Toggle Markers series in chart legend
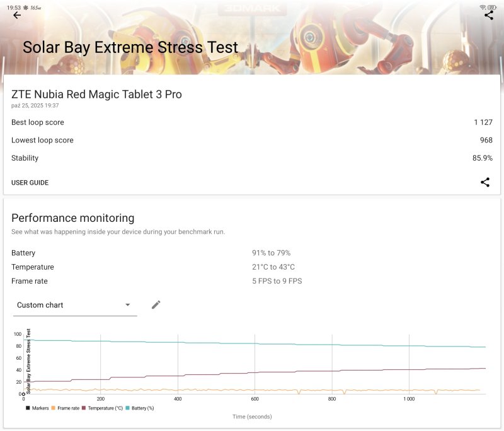 tap(37, 408)
